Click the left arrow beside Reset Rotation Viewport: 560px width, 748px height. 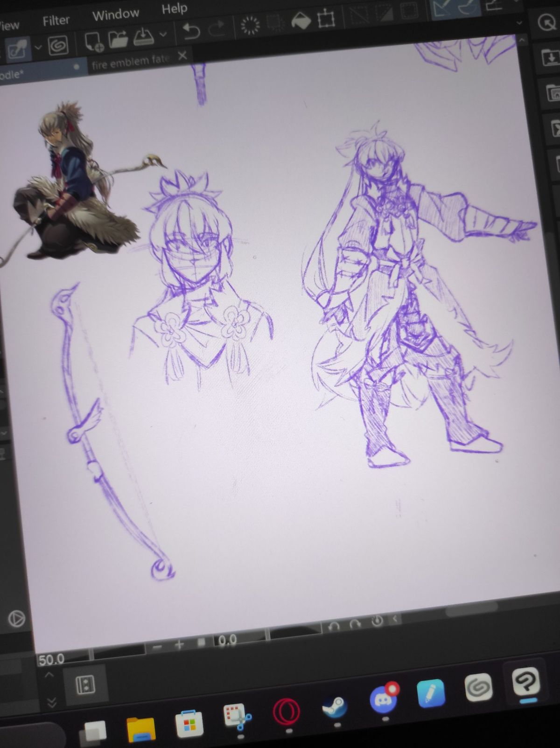tap(395, 619)
